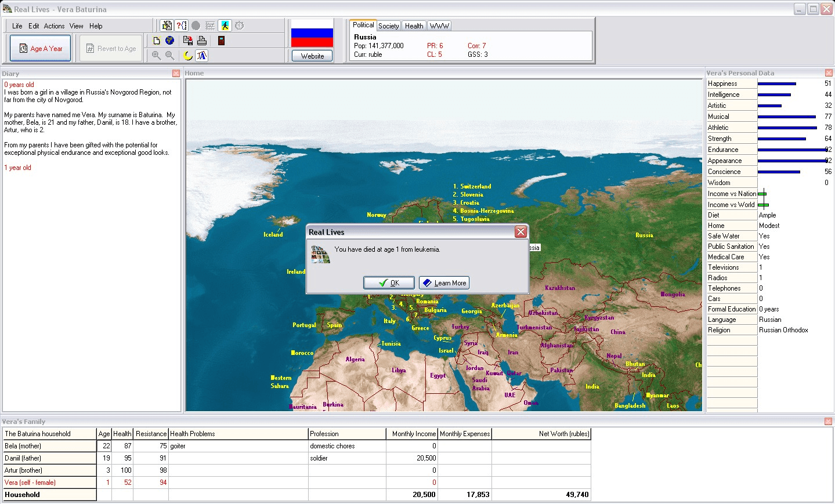Click the Musical attribute bar
The width and height of the screenshot is (835, 504).
787,117
